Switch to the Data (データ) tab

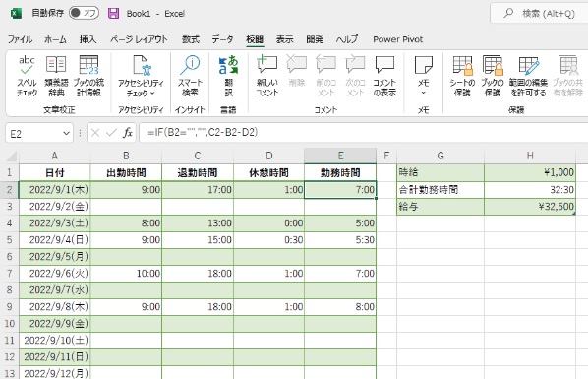point(222,39)
